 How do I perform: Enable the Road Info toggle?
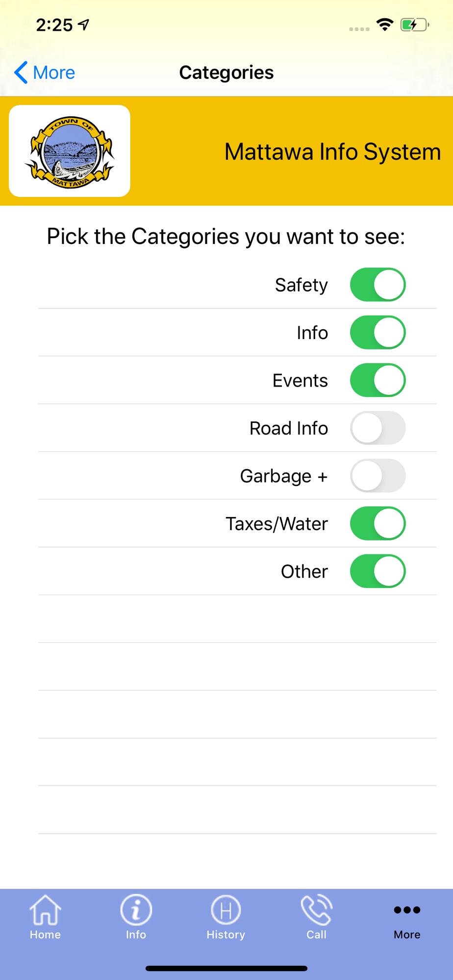pyautogui.click(x=377, y=428)
